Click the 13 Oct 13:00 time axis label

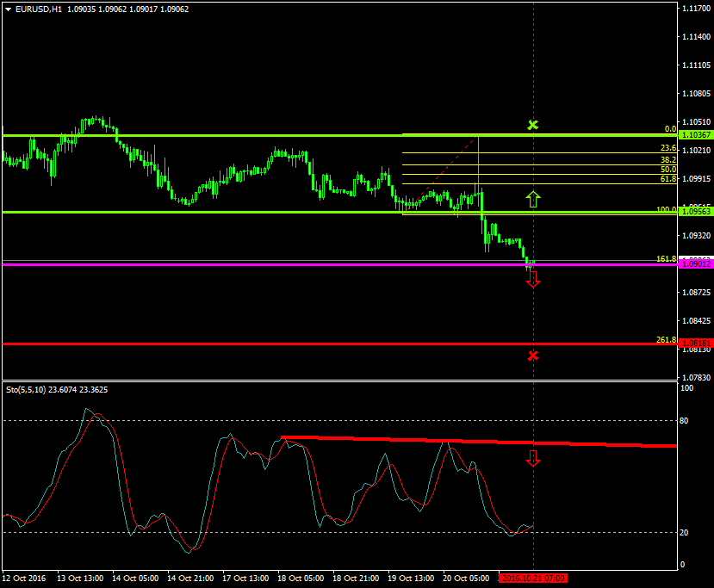point(82,579)
